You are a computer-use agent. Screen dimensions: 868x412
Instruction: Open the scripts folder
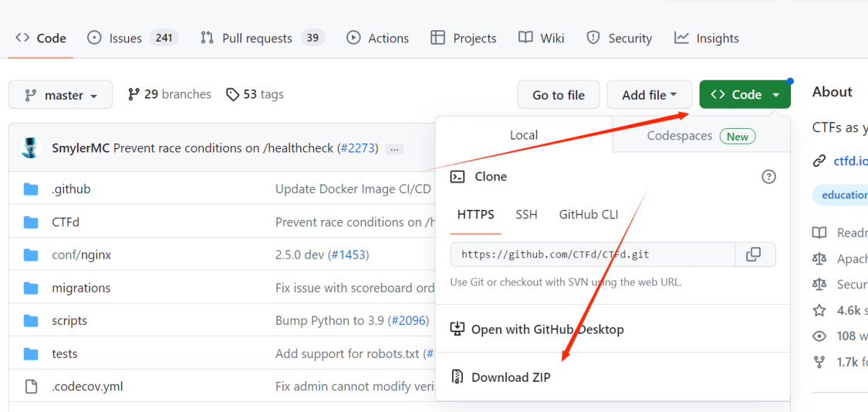coord(69,321)
